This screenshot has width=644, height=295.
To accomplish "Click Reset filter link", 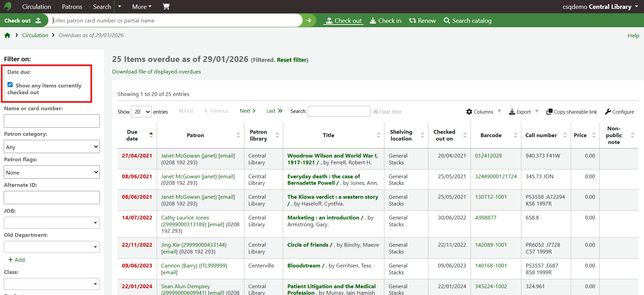I will (x=292, y=60).
